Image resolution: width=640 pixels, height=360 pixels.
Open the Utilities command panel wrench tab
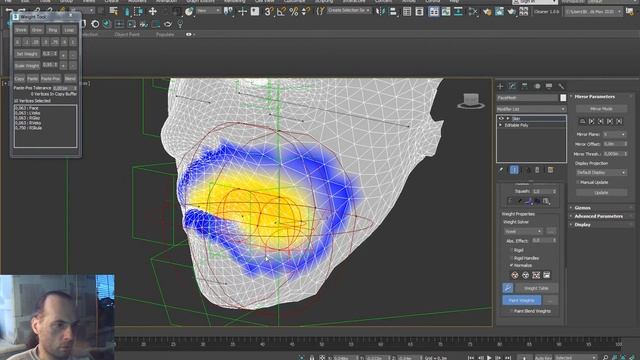click(x=561, y=86)
